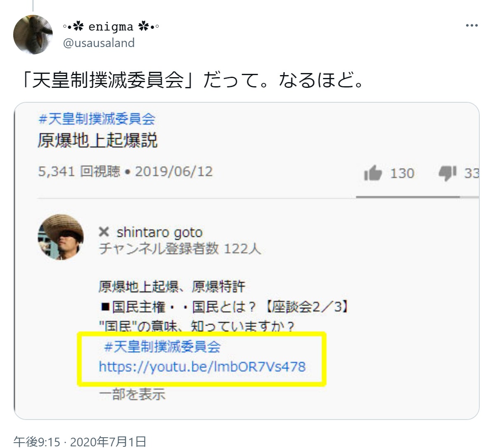Viewport: 488px width, 448px height.
Task: Open the youtu.be/ImbOR7Vs478 link
Action: point(202,366)
